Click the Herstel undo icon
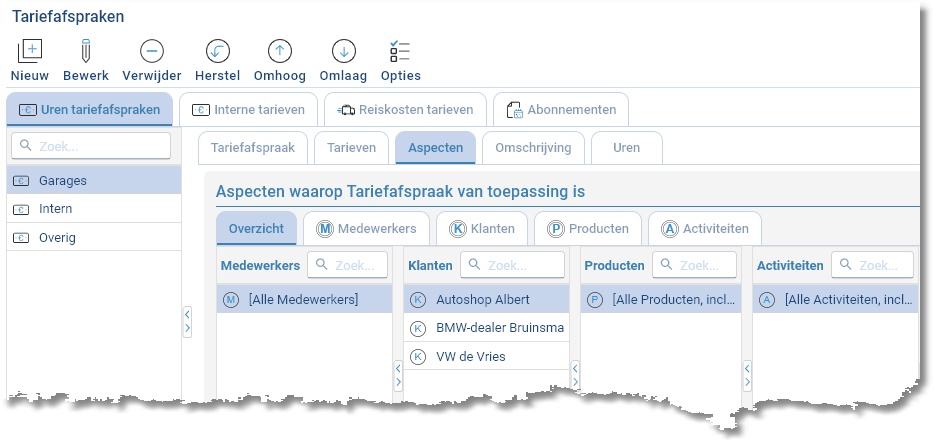This screenshot has width=934, height=444. click(x=218, y=52)
